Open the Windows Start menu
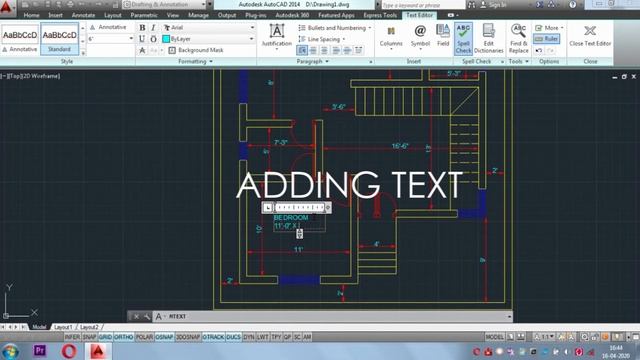The height and width of the screenshot is (360, 640). 10,351
